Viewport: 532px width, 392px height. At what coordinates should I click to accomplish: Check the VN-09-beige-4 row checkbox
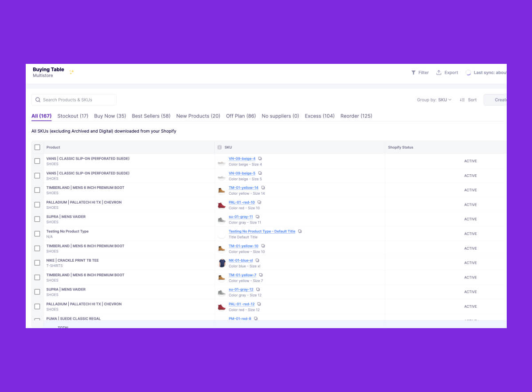click(x=37, y=161)
